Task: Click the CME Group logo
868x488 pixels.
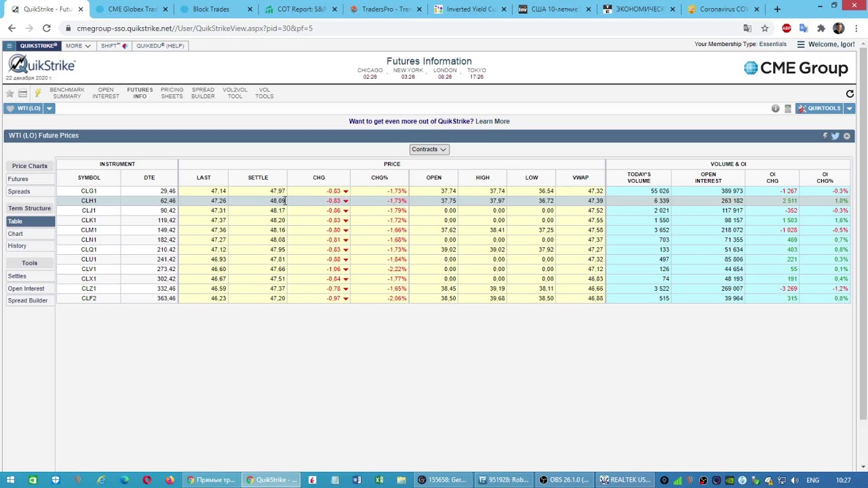Action: tap(795, 68)
